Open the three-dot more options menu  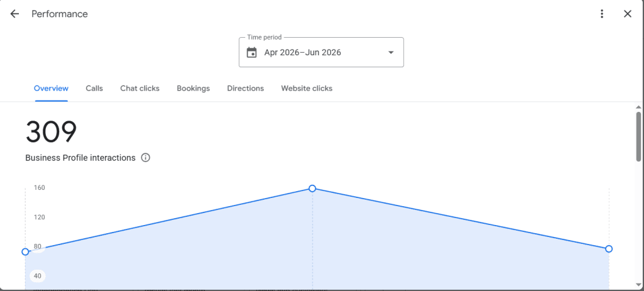pyautogui.click(x=602, y=14)
